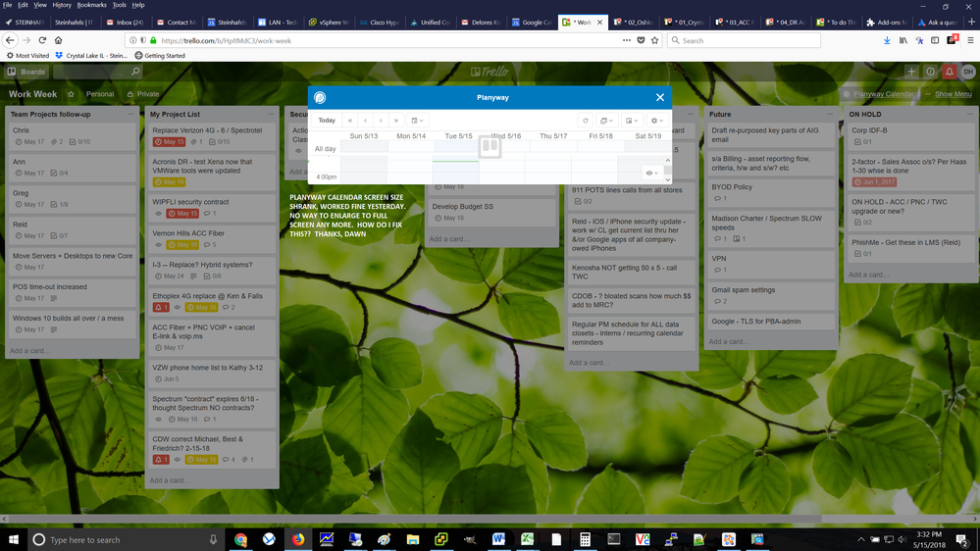This screenshot has height=551, width=980.
Task: Toggle May 15 due badge on WIPFLI security contract
Action: [182, 214]
